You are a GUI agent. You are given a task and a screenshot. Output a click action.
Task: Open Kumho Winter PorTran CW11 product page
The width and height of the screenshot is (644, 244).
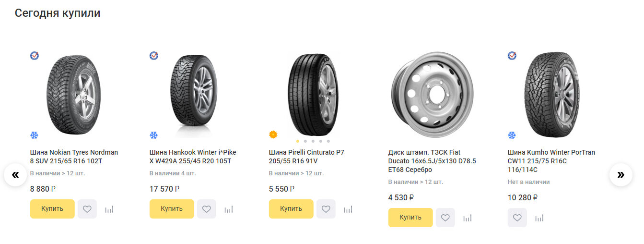tap(551, 161)
